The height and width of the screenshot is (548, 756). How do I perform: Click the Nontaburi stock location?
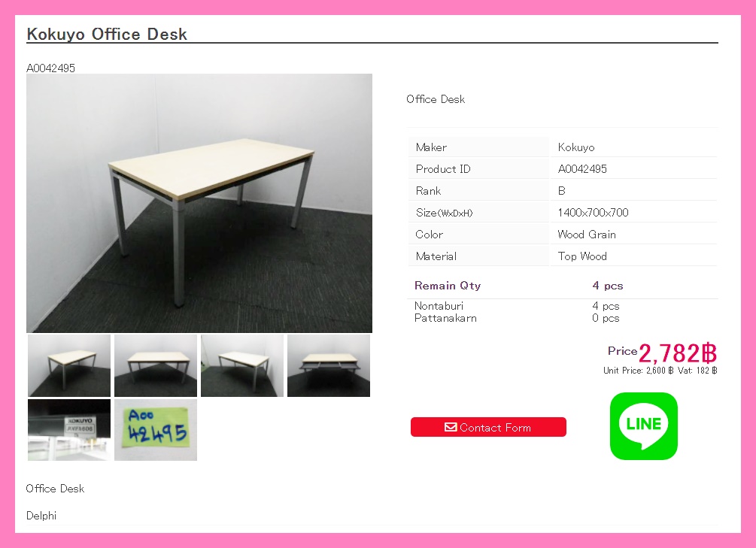click(439, 306)
